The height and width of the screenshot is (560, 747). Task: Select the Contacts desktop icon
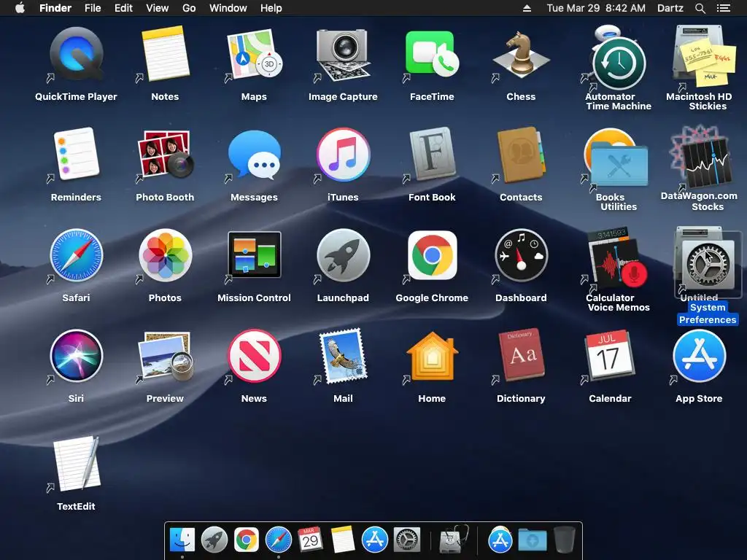(x=521, y=154)
